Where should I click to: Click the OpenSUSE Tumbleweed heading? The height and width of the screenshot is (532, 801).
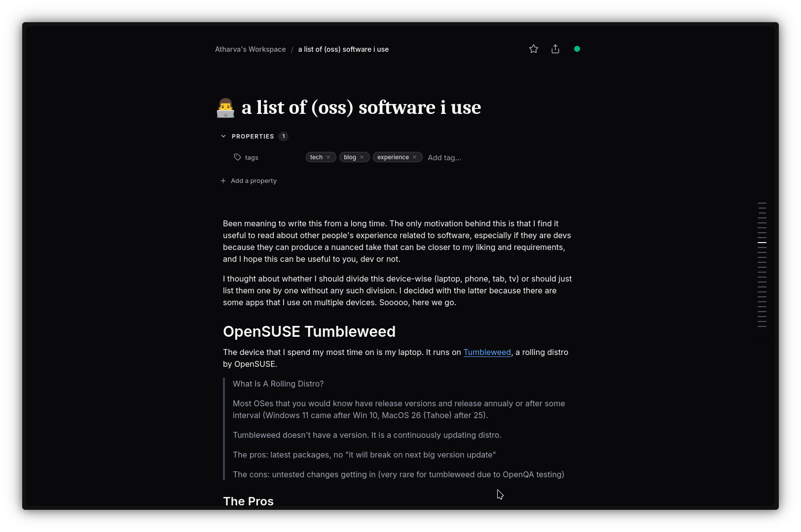point(309,331)
